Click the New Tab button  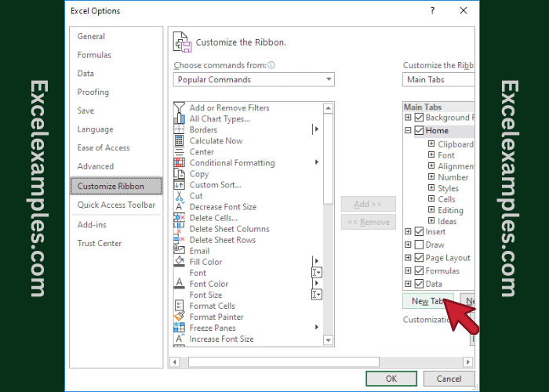pos(427,301)
